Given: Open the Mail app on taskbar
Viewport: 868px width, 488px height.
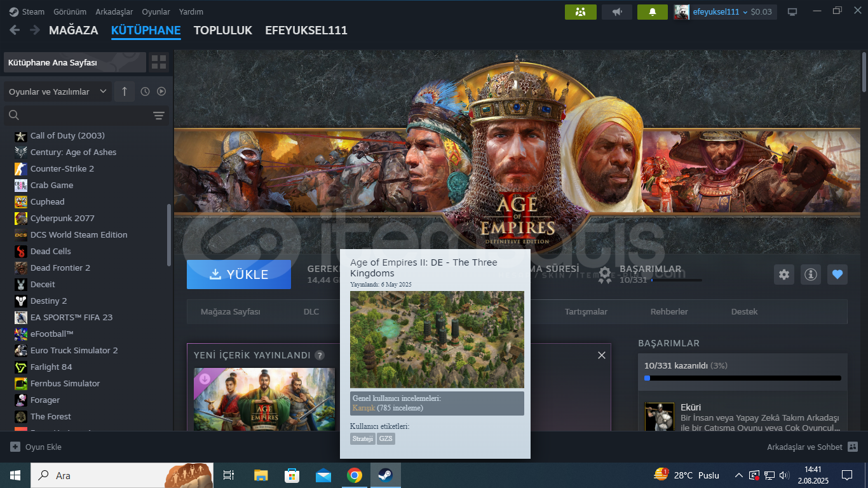Looking at the screenshot, I should pos(323,475).
